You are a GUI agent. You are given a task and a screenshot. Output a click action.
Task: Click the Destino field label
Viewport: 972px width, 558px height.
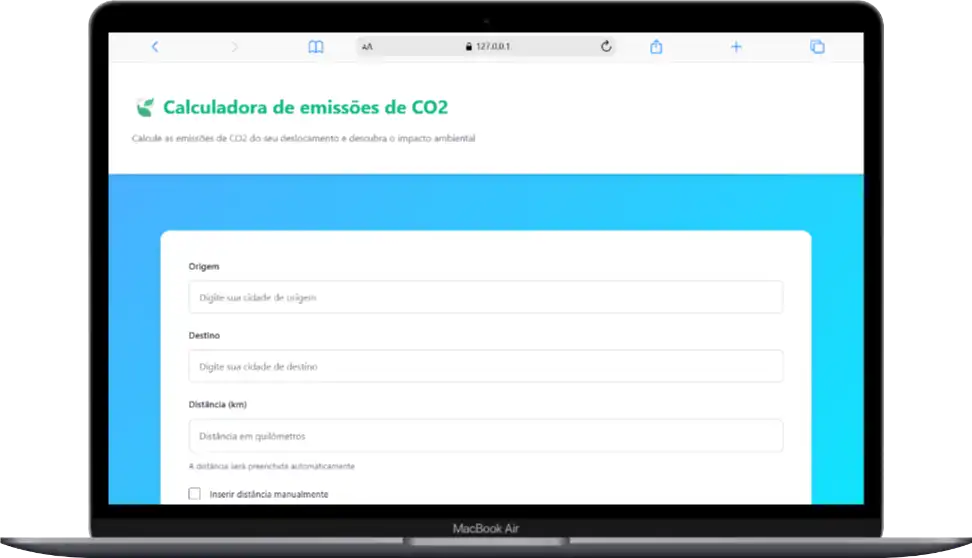[x=204, y=335]
